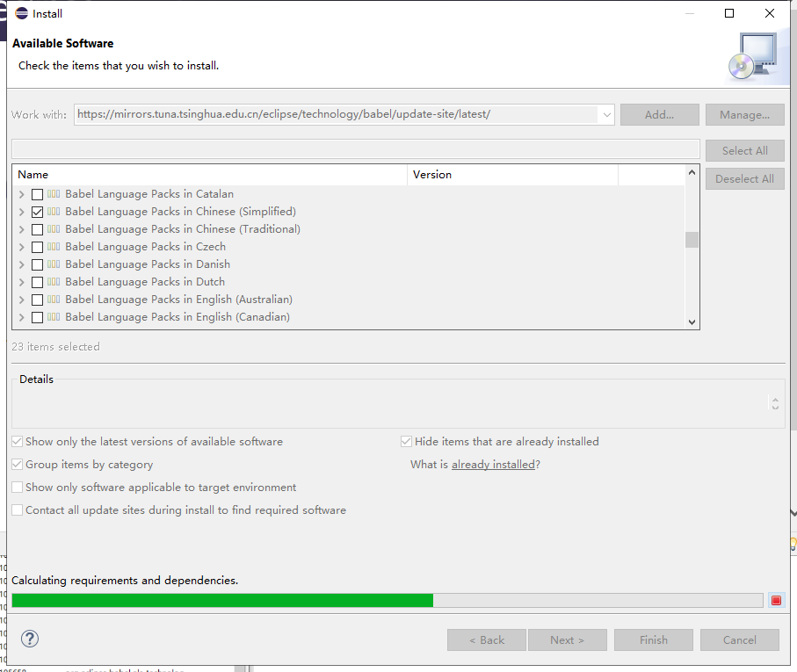The height and width of the screenshot is (672, 797).
Task: Click the Deselect All button
Action: (744, 179)
